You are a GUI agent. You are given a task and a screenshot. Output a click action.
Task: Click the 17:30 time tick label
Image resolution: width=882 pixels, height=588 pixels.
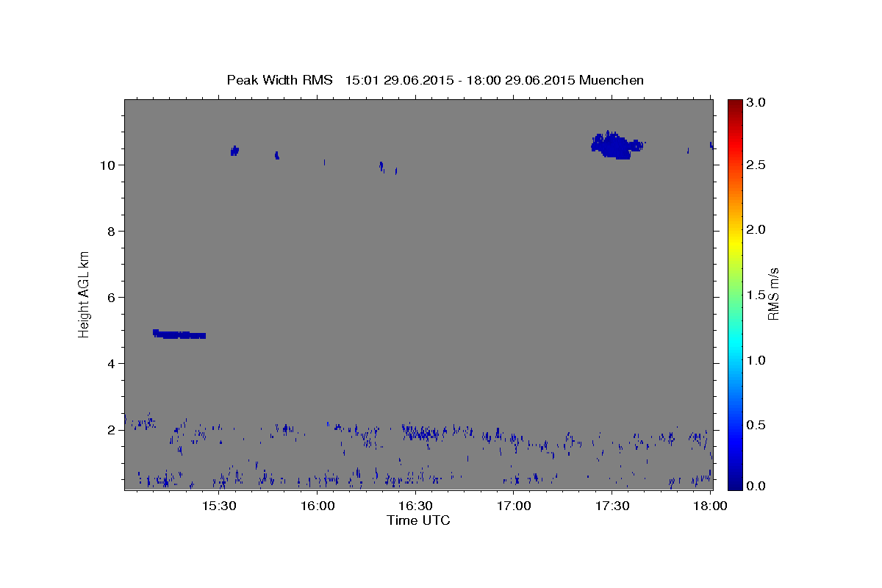612,506
